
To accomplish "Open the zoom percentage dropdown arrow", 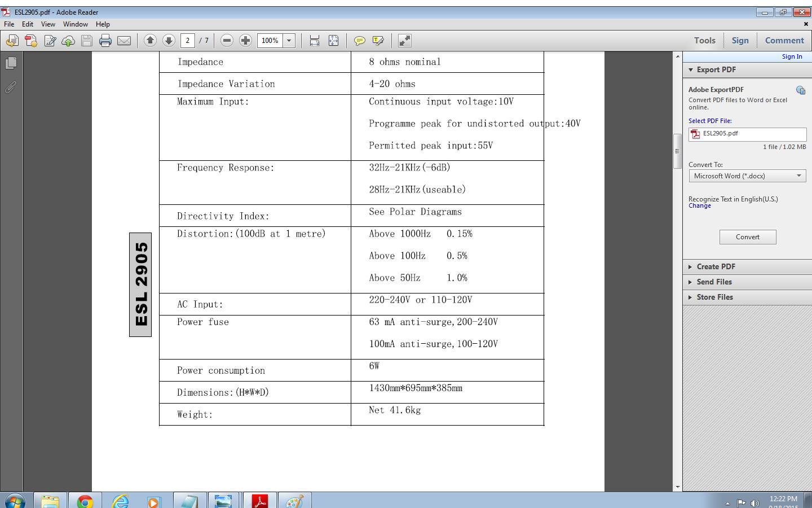I will coord(289,41).
